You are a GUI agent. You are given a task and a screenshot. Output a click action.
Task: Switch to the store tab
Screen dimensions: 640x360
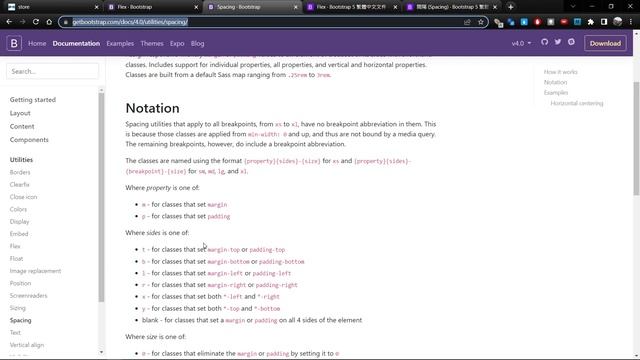point(52,7)
